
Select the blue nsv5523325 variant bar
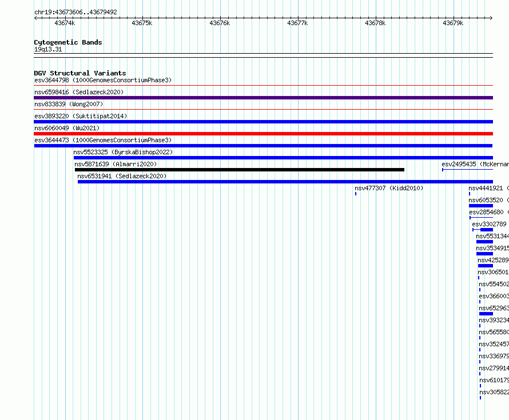[283, 158]
